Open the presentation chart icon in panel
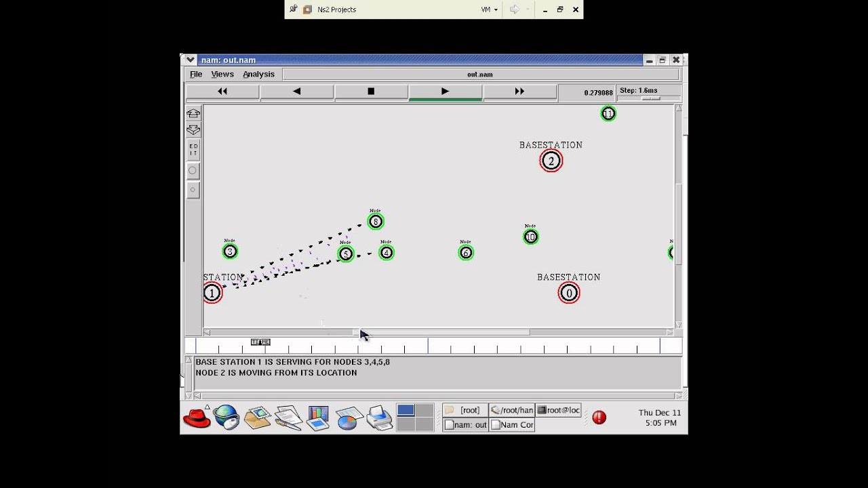Viewport: 868px width, 488px height. [318, 418]
